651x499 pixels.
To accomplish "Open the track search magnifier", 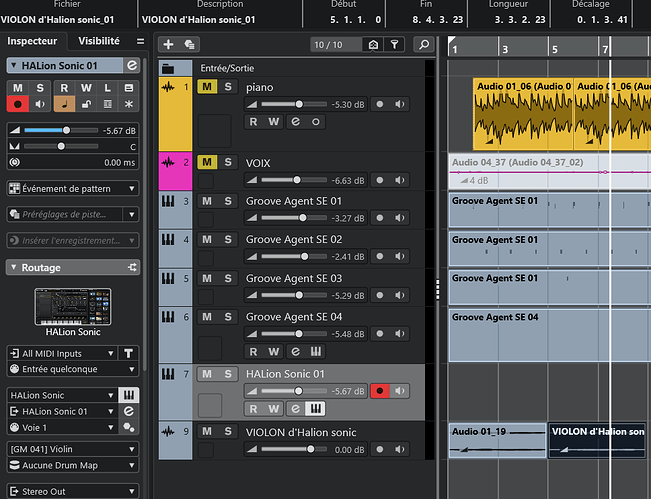I will point(424,45).
